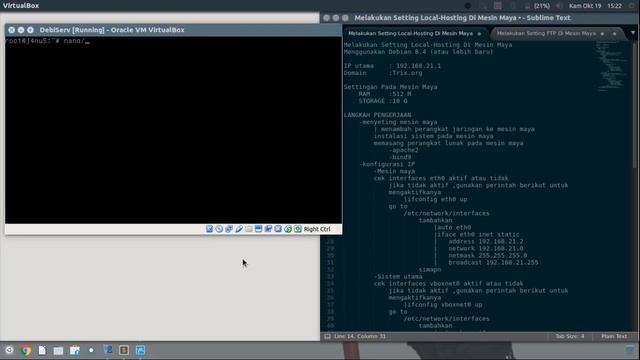Open the file manager from the taskbar
640x360 pixels.
(x=58, y=350)
